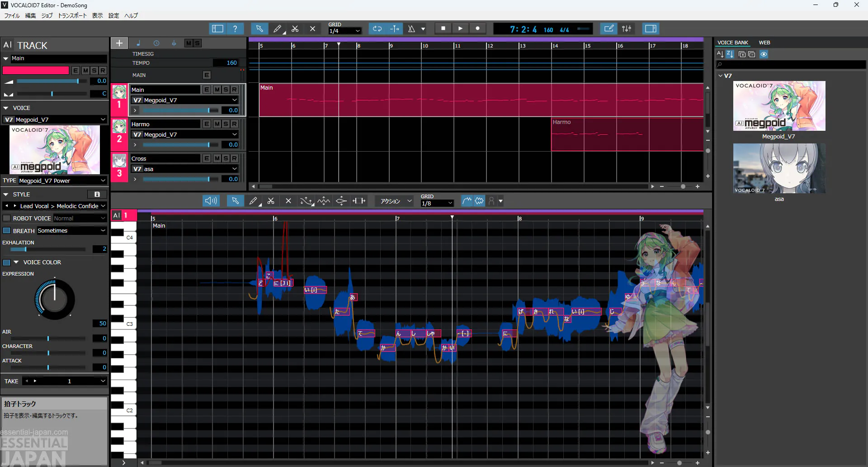Click the help question mark icon

[x=235, y=29]
